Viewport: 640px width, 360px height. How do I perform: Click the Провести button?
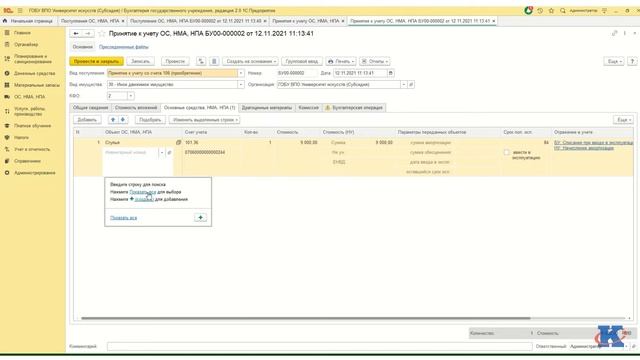[x=175, y=61]
